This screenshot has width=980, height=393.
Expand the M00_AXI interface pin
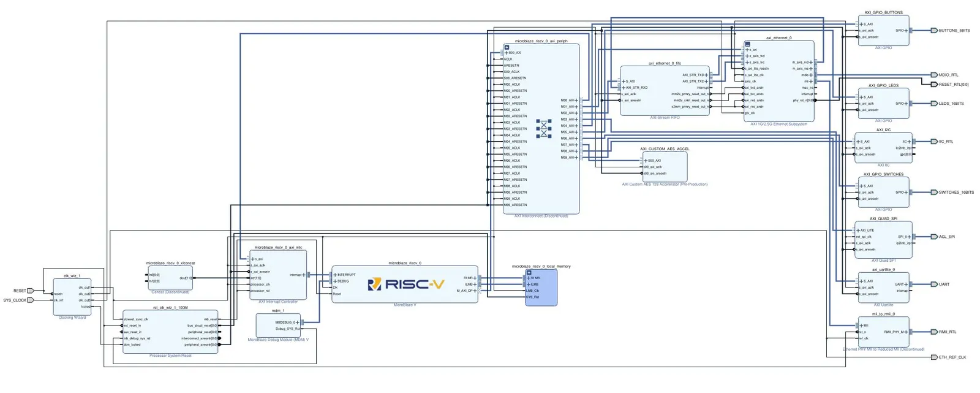pos(576,101)
